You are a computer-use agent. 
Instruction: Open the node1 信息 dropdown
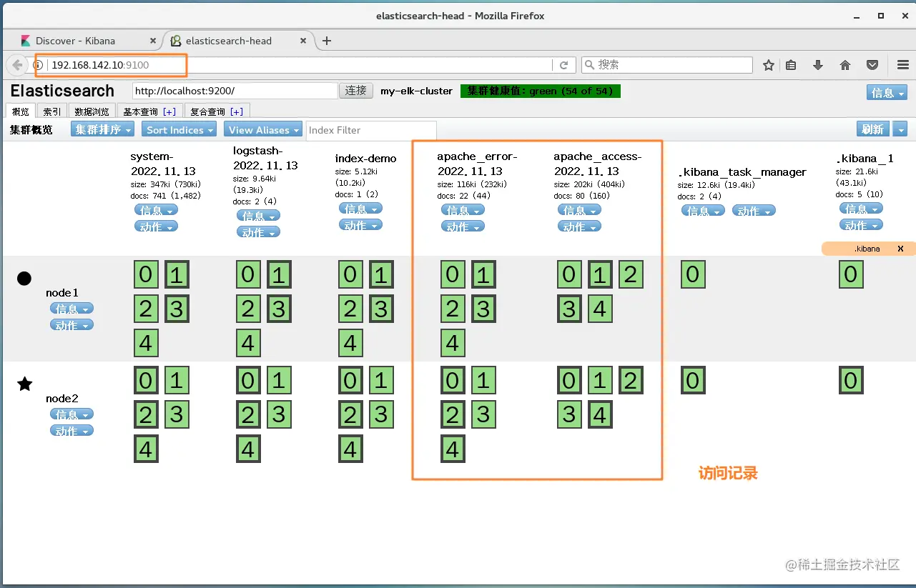[72, 309]
